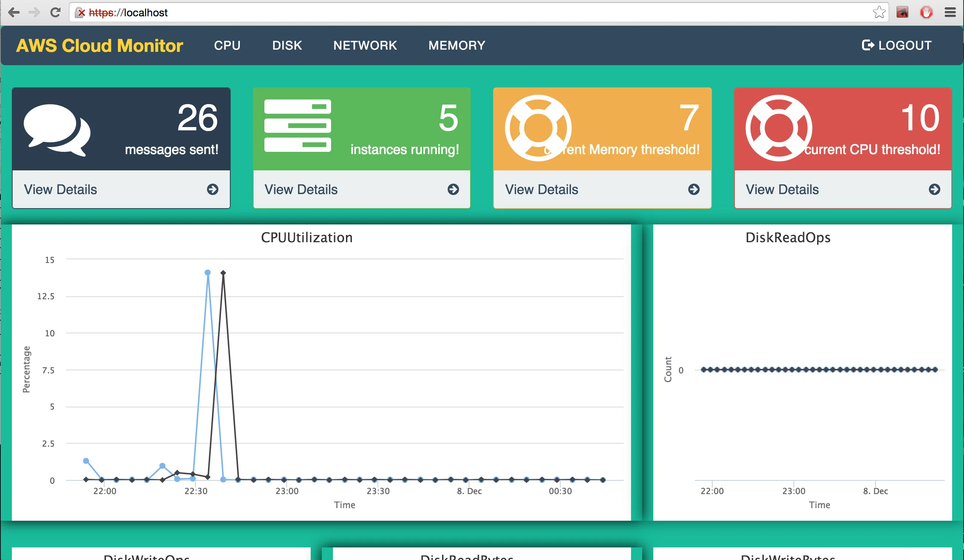Switch to the MEMORY section
Image resolution: width=964 pixels, height=560 pixels.
(457, 45)
